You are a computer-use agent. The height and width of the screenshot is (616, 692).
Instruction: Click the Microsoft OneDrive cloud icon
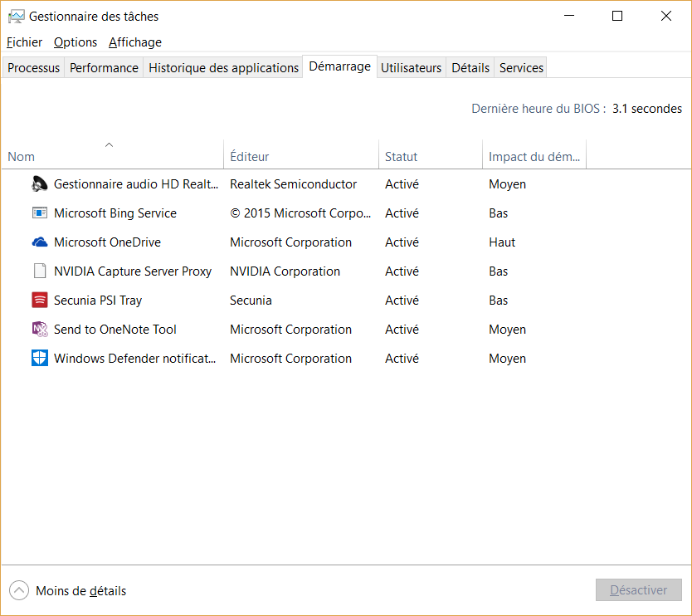pyautogui.click(x=40, y=242)
